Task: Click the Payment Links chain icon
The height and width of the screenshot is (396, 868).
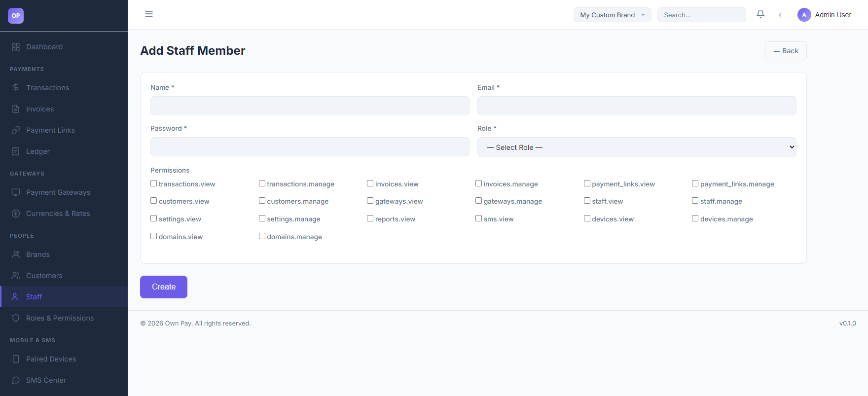Action: pyautogui.click(x=16, y=130)
